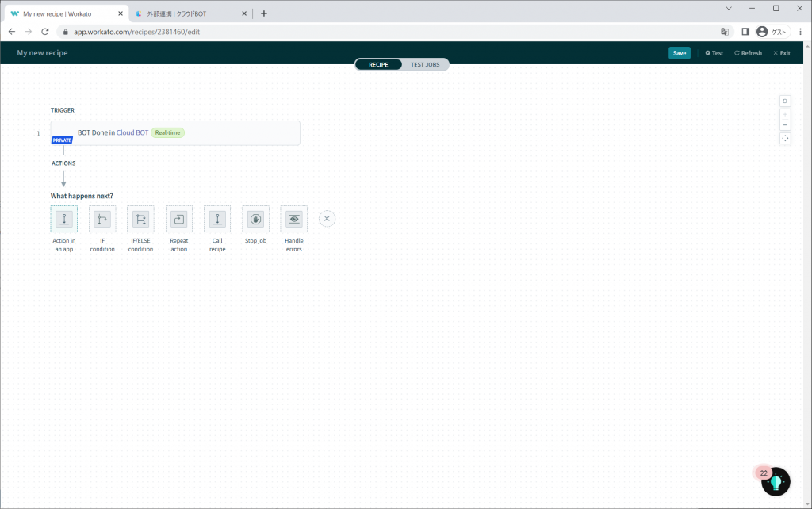Viewport: 812px width, 509px height.
Task: Open the lightbulb help widget
Action: tap(776, 481)
